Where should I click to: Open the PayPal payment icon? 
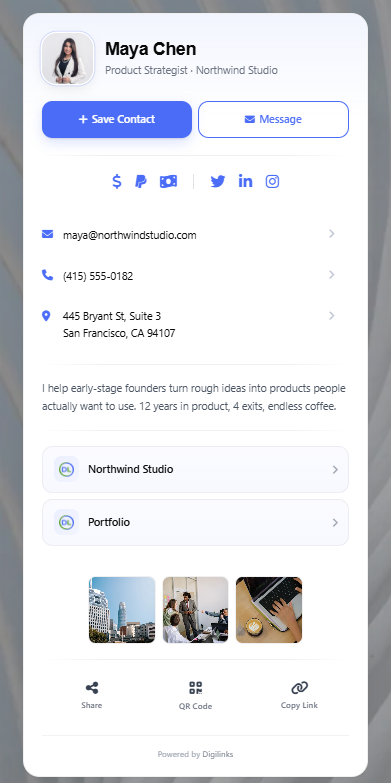tap(141, 181)
